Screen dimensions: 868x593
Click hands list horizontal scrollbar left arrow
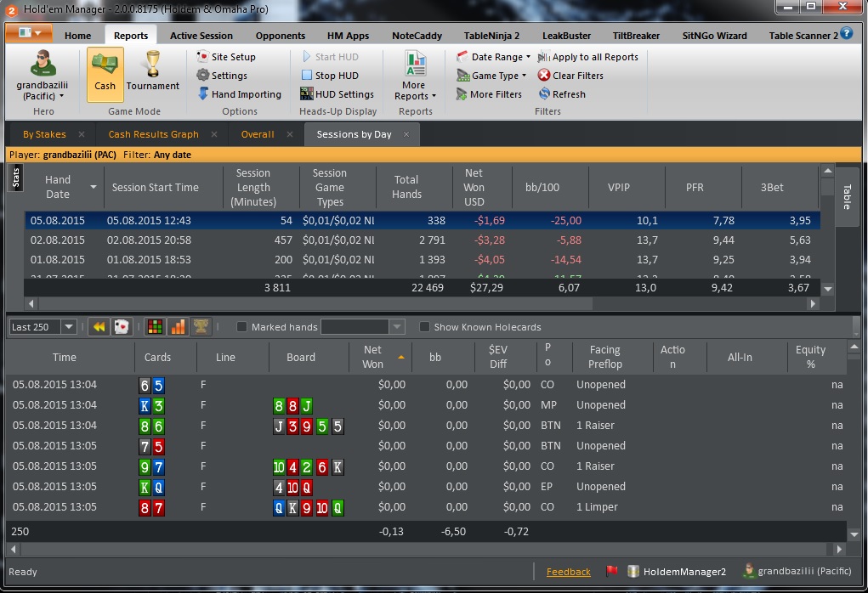point(14,550)
